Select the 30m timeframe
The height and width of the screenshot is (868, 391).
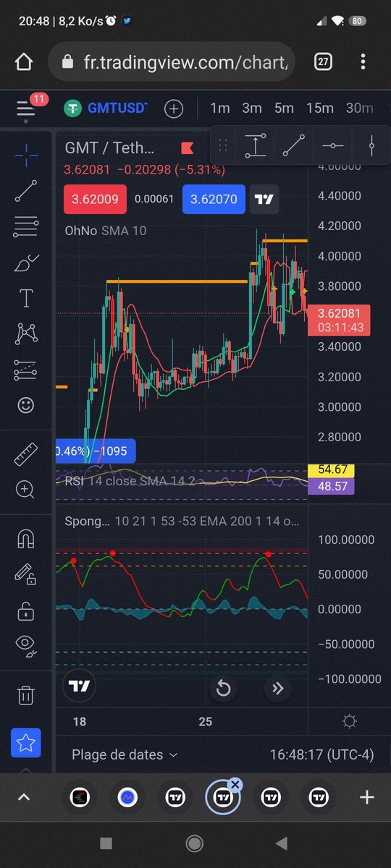coord(359,109)
